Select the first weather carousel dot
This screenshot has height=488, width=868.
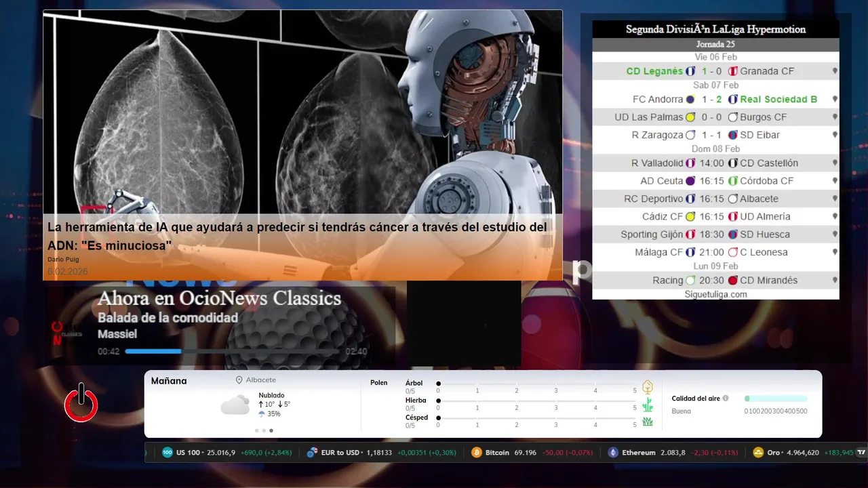click(256, 430)
